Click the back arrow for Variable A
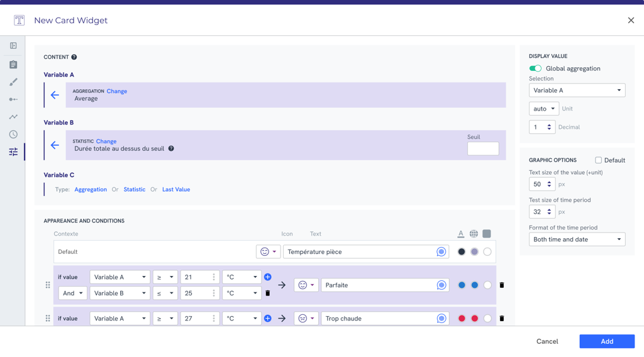Image resolution: width=644 pixels, height=357 pixels. click(x=55, y=95)
